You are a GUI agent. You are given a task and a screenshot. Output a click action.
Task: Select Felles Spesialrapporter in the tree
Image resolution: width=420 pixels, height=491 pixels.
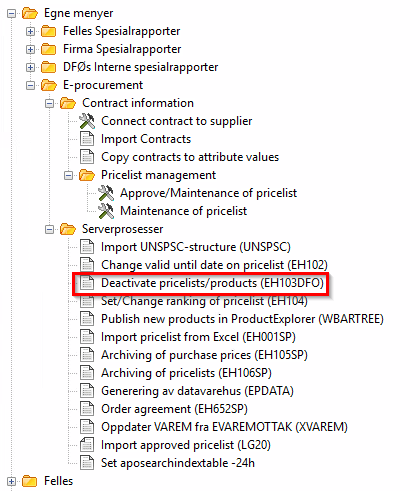tap(122, 31)
